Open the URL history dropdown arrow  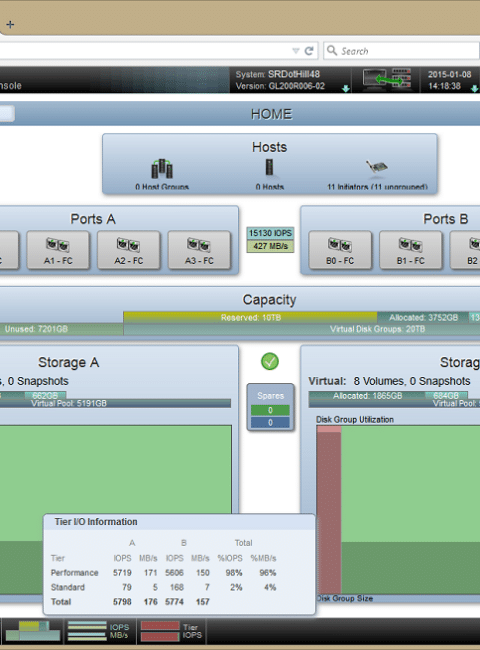pos(296,51)
